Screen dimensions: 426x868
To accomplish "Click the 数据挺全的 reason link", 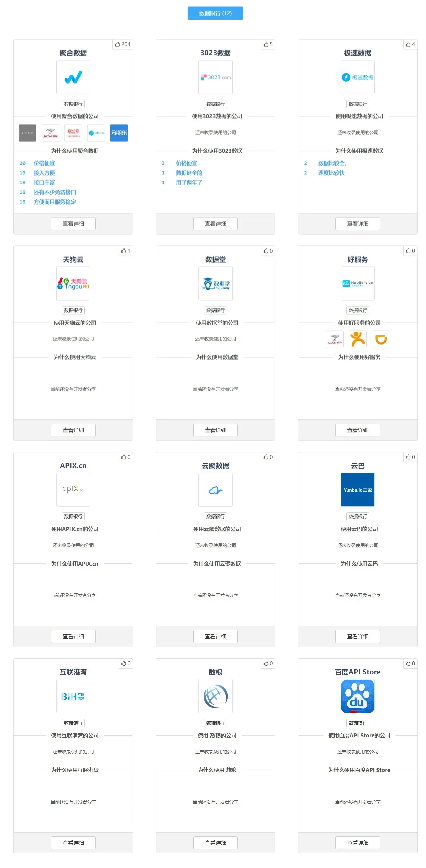I will [x=189, y=173].
